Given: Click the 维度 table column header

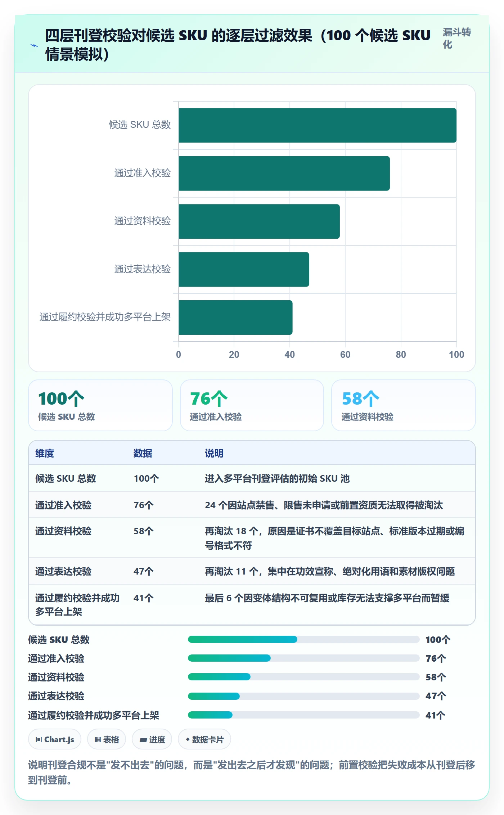Looking at the screenshot, I should click(45, 453).
